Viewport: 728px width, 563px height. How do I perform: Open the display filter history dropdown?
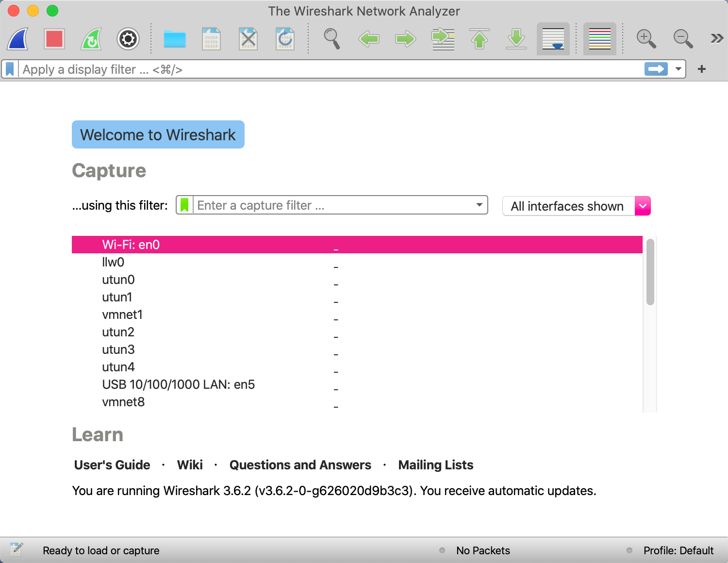tap(678, 69)
